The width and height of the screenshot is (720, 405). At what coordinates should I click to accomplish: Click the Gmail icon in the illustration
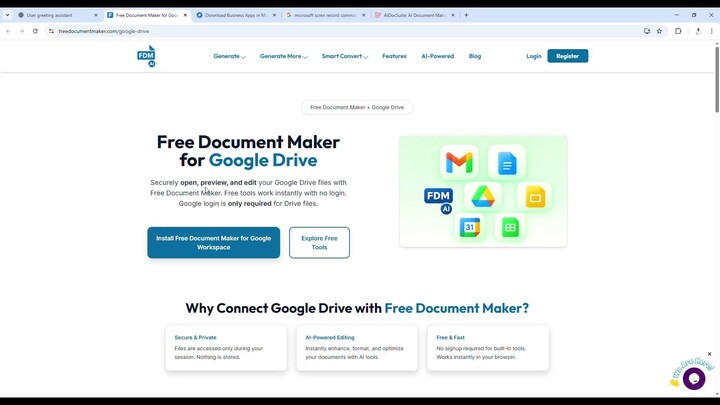[459, 162]
